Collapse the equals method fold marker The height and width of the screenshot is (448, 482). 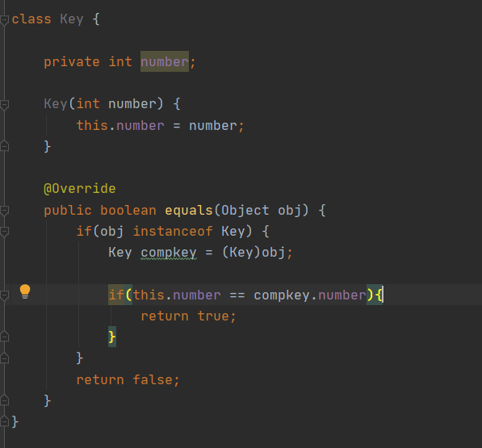coord(4,211)
